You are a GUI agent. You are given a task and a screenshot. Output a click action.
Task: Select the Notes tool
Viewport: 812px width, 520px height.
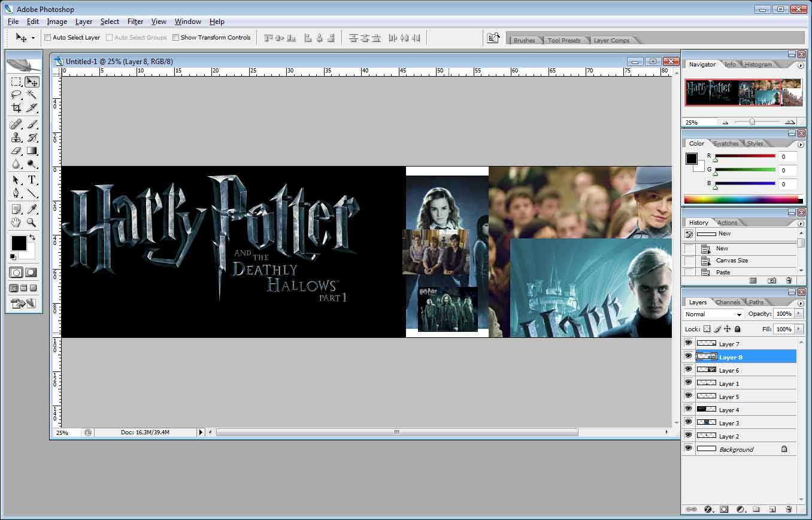pos(17,209)
